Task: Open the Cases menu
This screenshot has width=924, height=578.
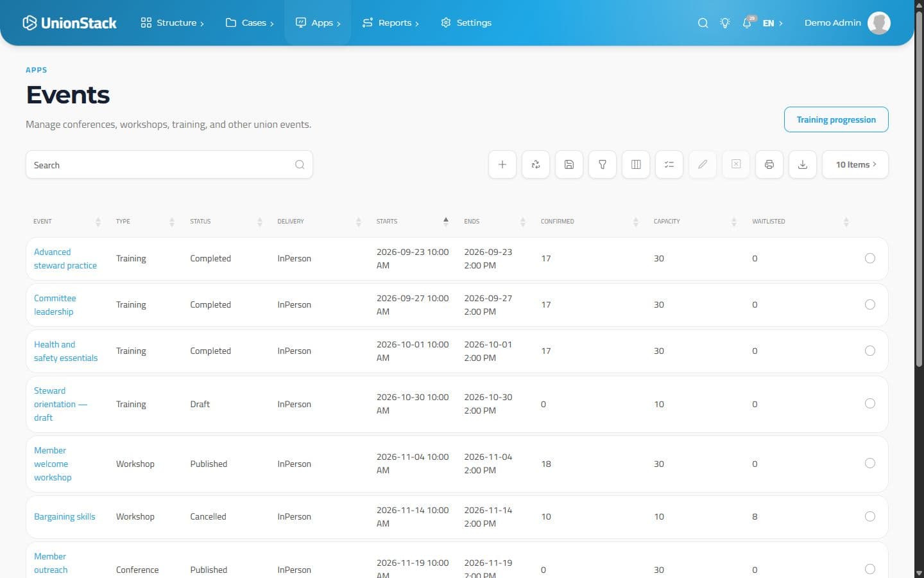Action: coord(250,23)
